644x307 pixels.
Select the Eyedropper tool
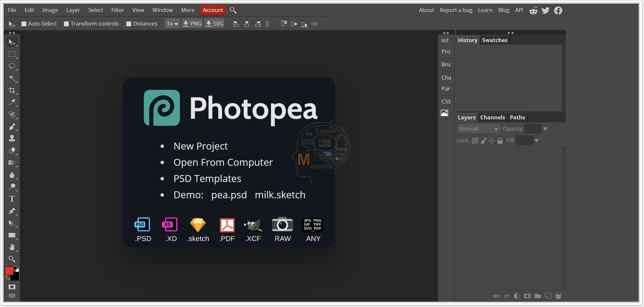[12, 102]
